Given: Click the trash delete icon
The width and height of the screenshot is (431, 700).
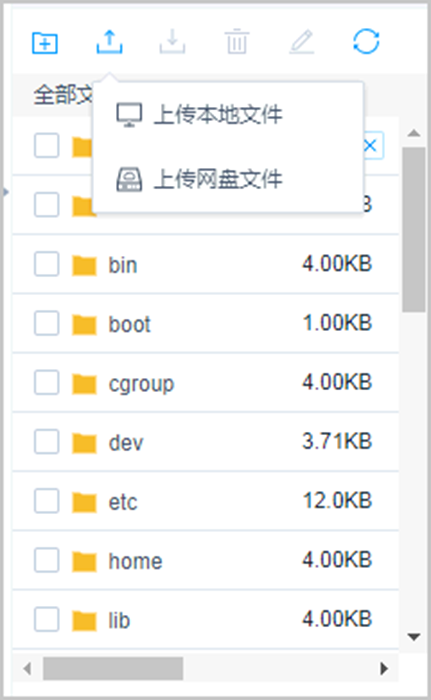Looking at the screenshot, I should (x=237, y=42).
